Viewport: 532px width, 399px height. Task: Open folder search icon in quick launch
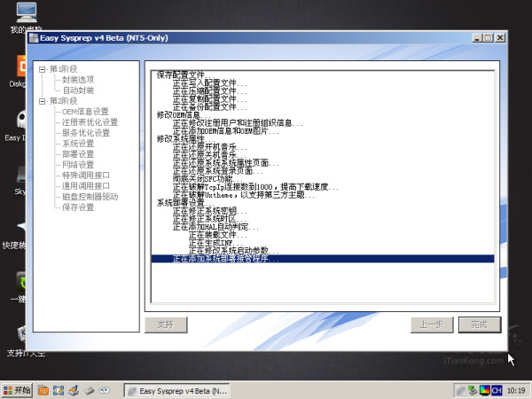[43, 390]
